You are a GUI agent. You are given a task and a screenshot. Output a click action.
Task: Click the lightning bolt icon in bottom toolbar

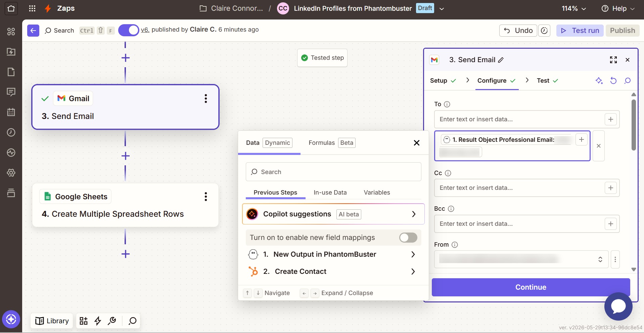(98, 321)
